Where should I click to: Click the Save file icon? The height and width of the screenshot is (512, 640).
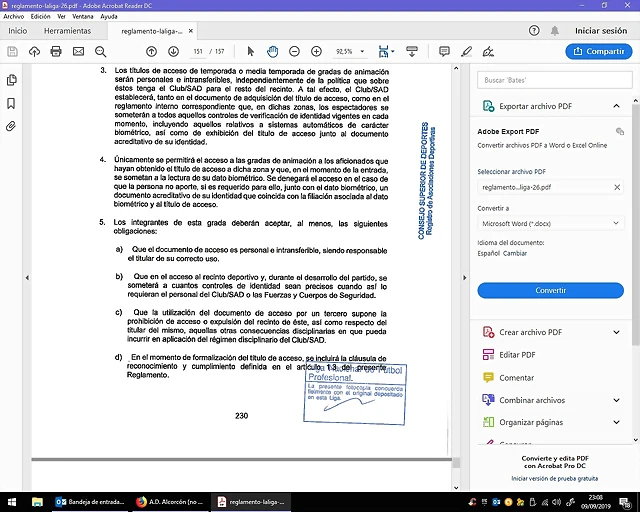(x=13, y=51)
